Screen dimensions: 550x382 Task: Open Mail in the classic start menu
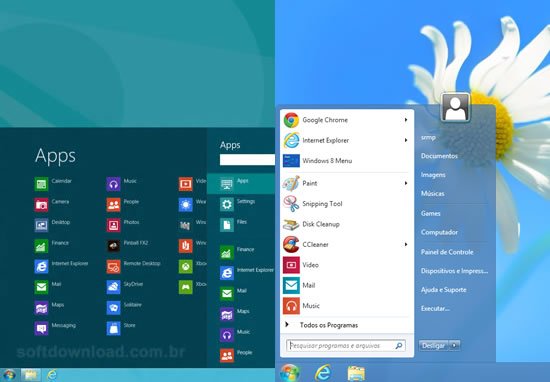(345, 285)
